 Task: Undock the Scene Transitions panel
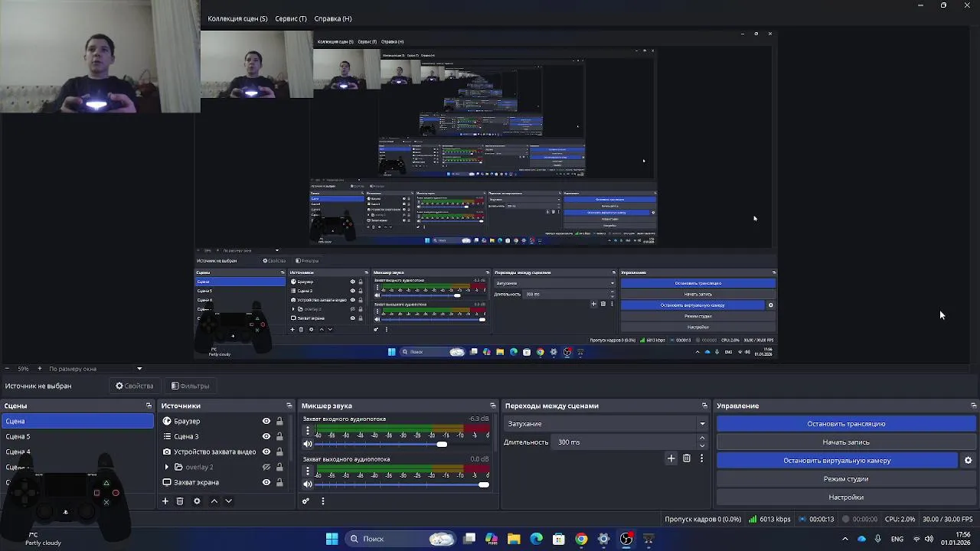coord(704,406)
